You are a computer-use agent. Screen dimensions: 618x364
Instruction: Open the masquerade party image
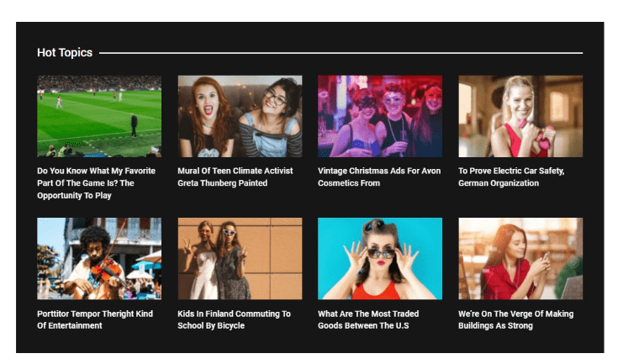tap(379, 116)
